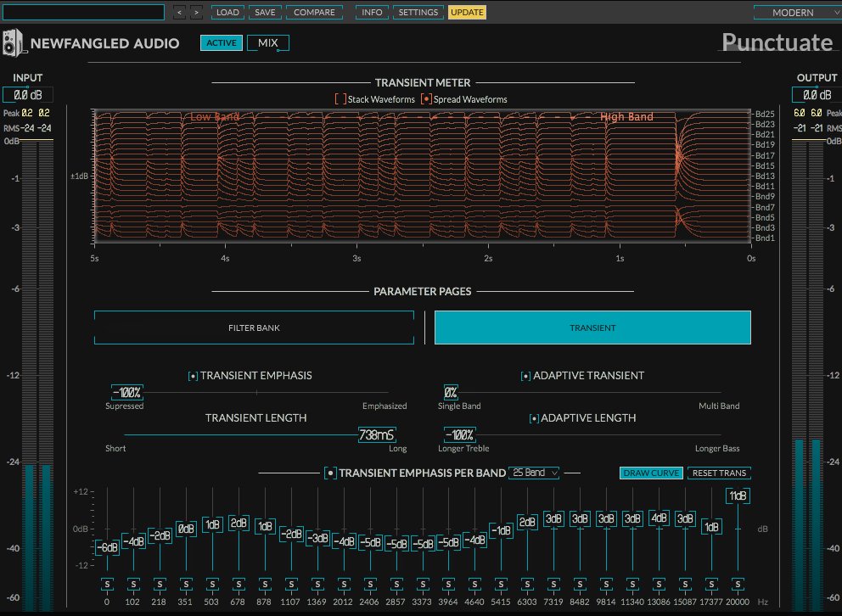Click the OUTPUT gain 0.0 dB field
The width and height of the screenshot is (842, 616).
click(817, 95)
